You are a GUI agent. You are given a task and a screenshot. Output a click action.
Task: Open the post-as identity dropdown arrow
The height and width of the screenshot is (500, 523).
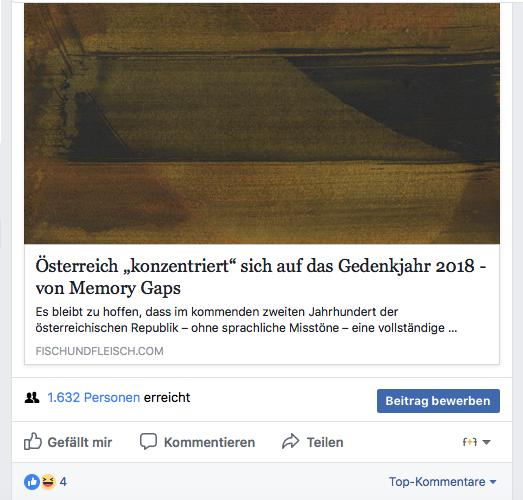487,442
